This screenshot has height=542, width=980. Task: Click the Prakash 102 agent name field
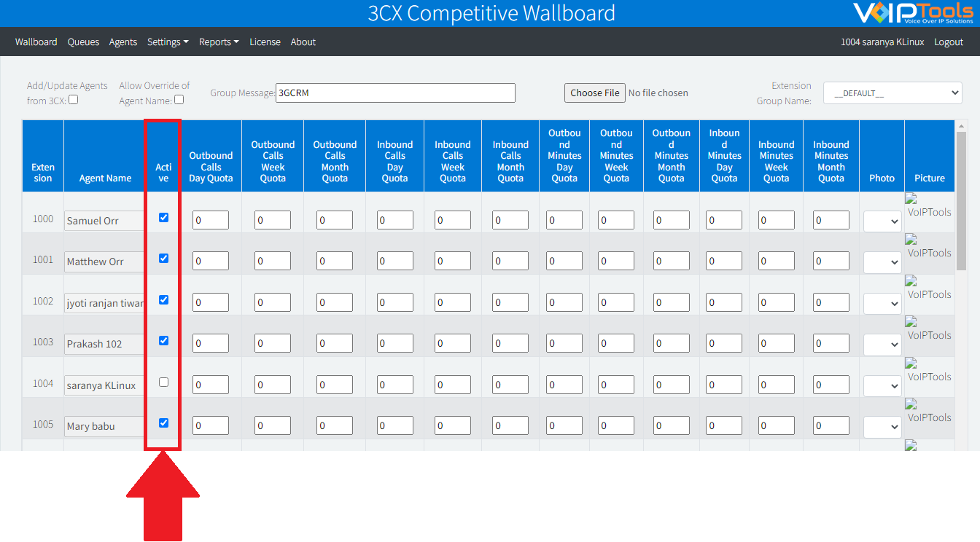click(104, 344)
